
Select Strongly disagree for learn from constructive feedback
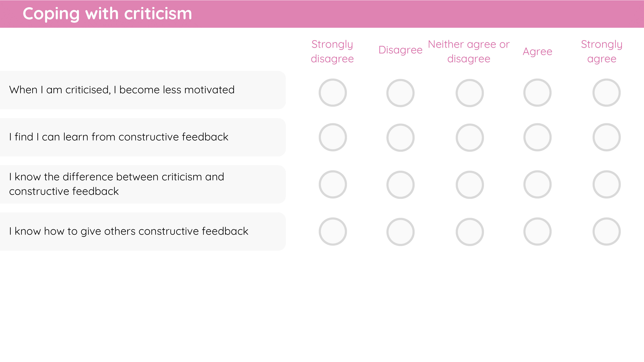coord(333,137)
